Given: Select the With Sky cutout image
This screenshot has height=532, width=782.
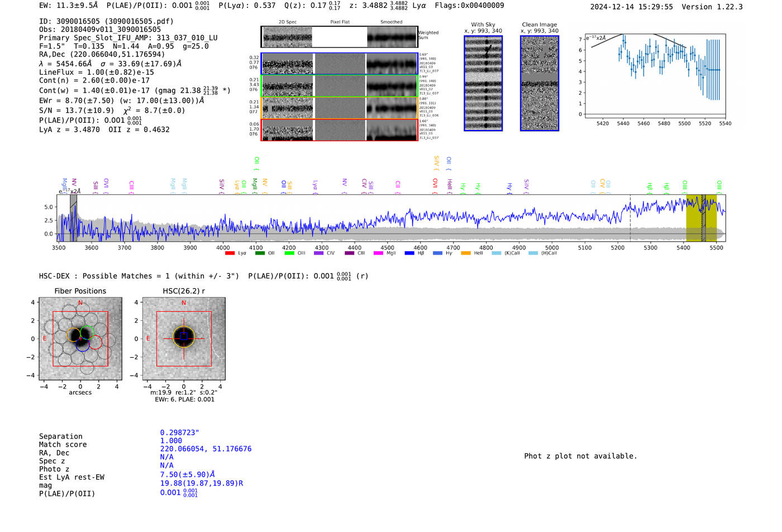Looking at the screenshot, I should pos(483,83).
